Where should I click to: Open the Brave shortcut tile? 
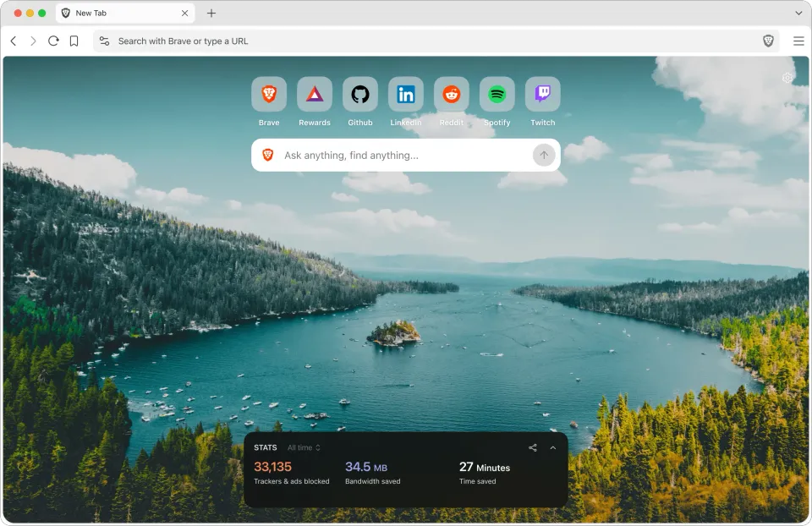coord(269,95)
